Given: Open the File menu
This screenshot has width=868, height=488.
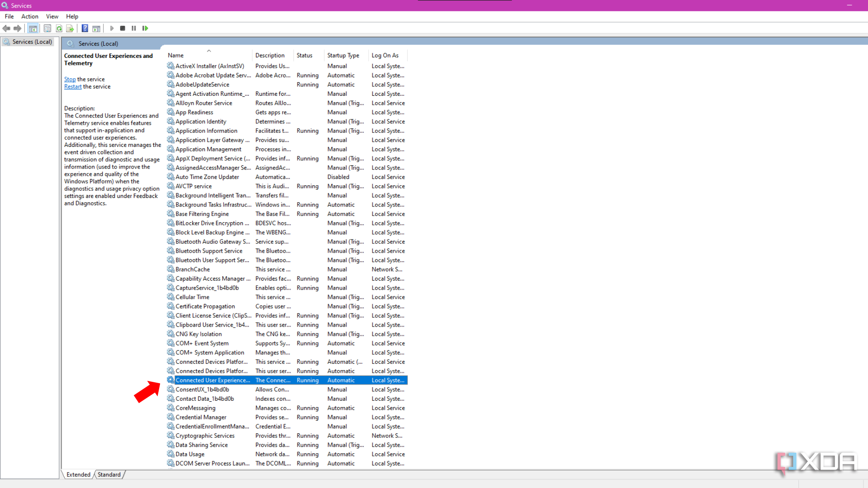Looking at the screenshot, I should click(x=9, y=16).
